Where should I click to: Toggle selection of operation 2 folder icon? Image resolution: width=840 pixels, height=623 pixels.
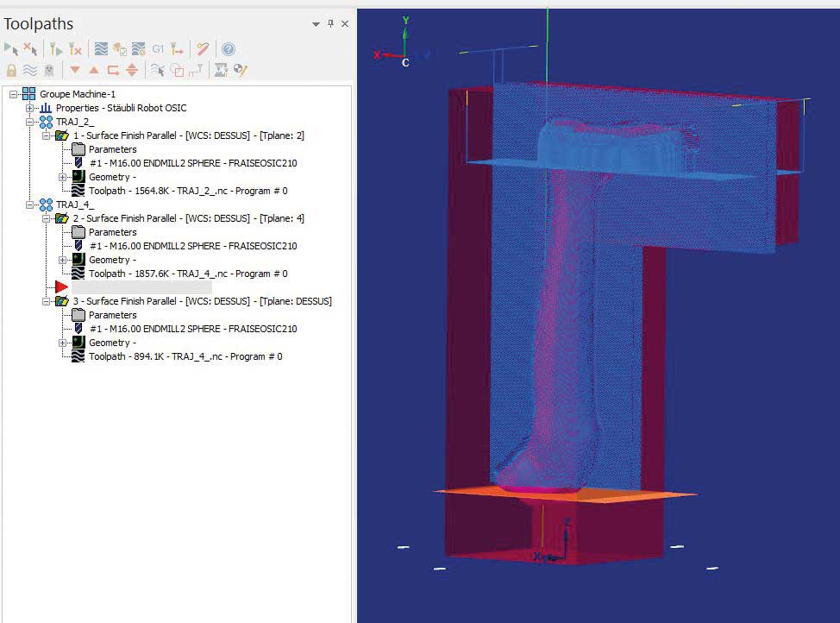tap(62, 218)
